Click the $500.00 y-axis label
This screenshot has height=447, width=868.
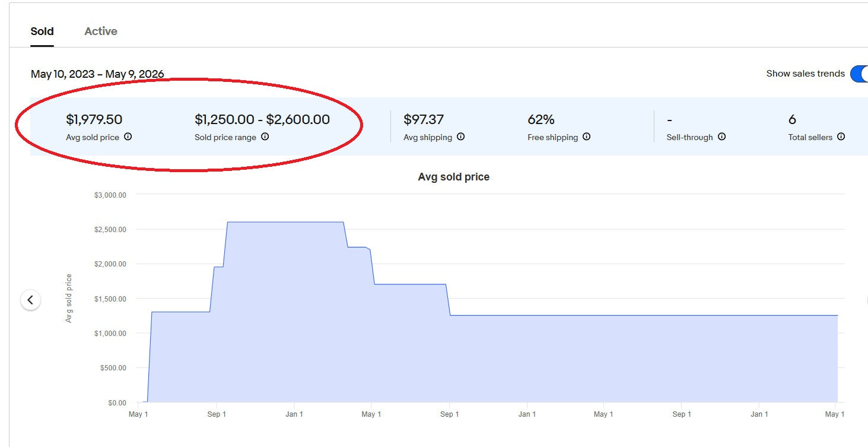(x=113, y=368)
